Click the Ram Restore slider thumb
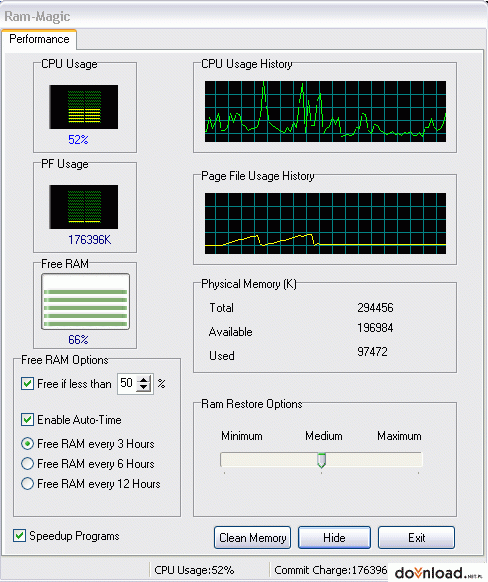The image size is (488, 582). tap(321, 460)
